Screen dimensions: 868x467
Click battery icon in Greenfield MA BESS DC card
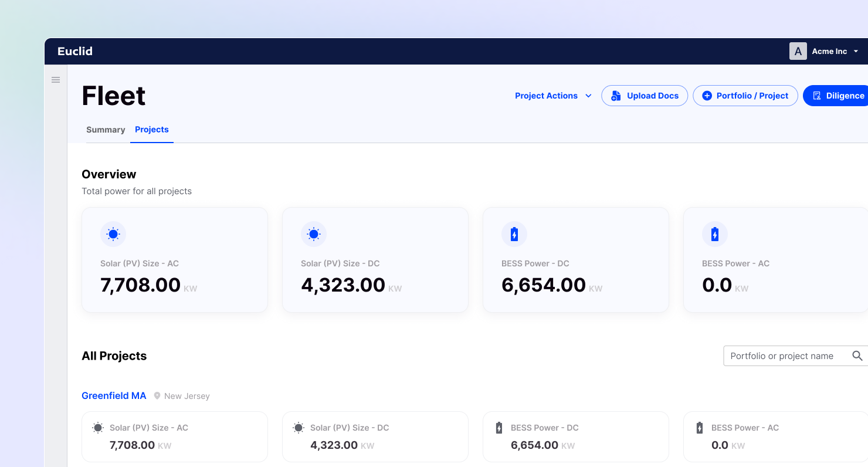pos(499,428)
